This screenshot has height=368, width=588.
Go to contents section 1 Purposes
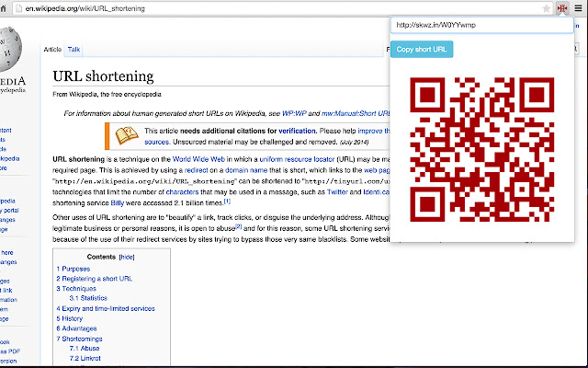(x=73, y=269)
